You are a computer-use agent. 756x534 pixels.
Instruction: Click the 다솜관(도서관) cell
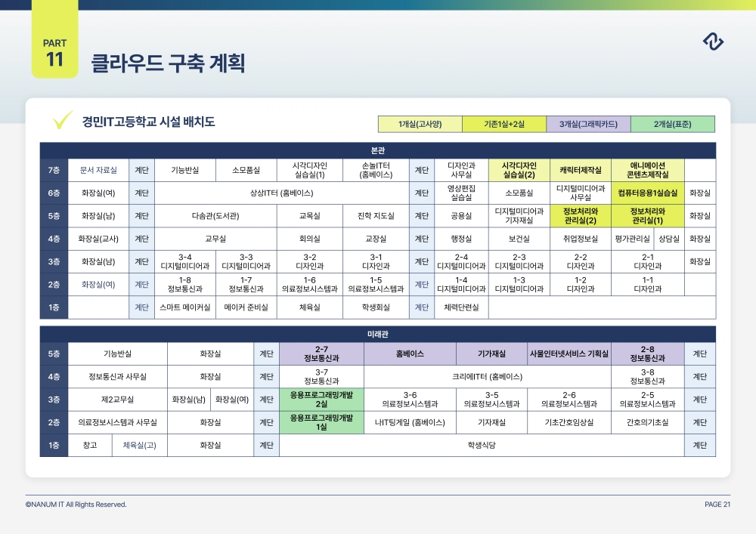click(x=215, y=216)
